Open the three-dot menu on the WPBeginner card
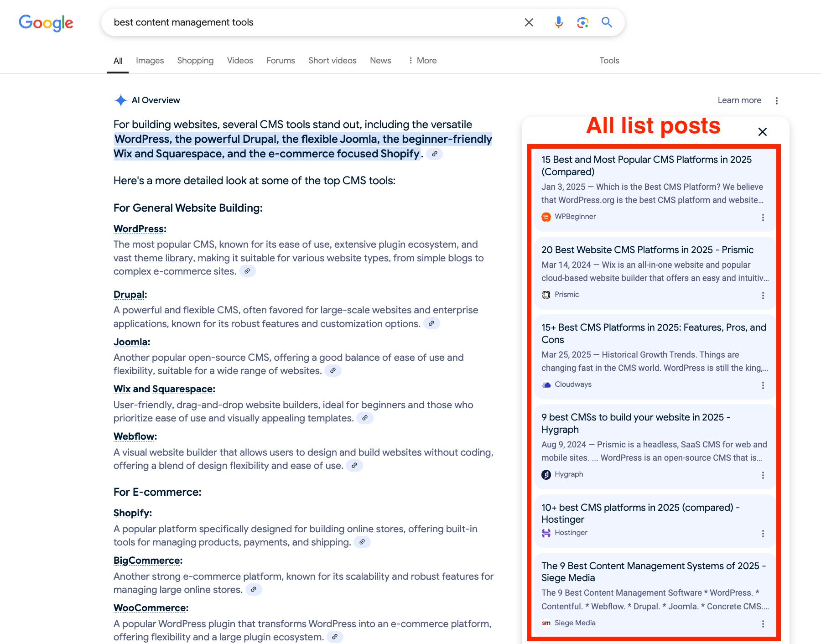 [763, 218]
